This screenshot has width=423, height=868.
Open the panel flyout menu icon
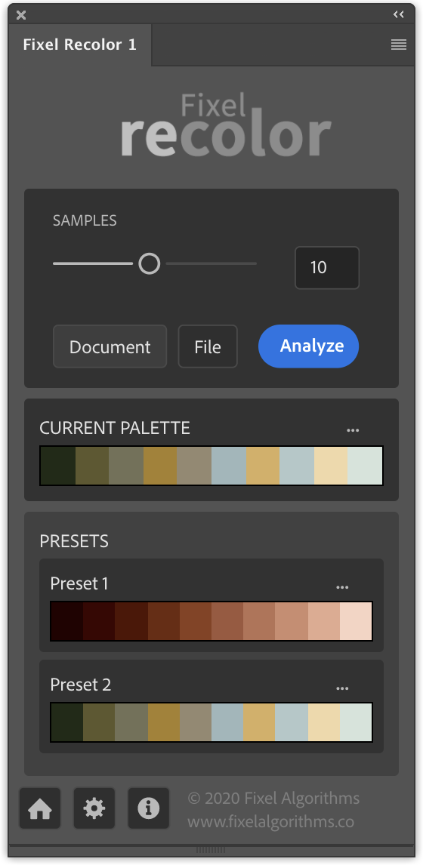[399, 45]
